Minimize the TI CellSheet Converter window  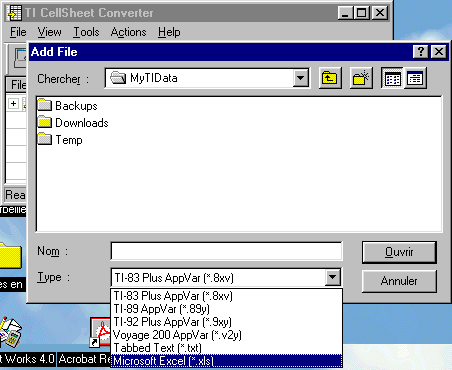[x=345, y=13]
